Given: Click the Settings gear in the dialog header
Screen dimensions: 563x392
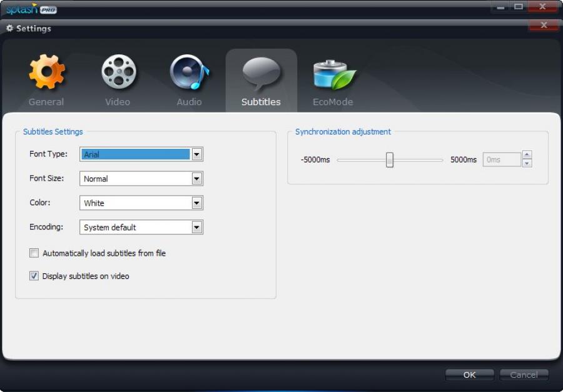Looking at the screenshot, I should click(10, 28).
